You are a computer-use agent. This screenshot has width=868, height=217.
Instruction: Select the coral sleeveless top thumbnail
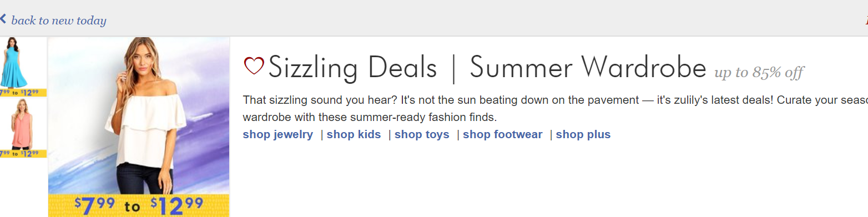click(x=23, y=124)
